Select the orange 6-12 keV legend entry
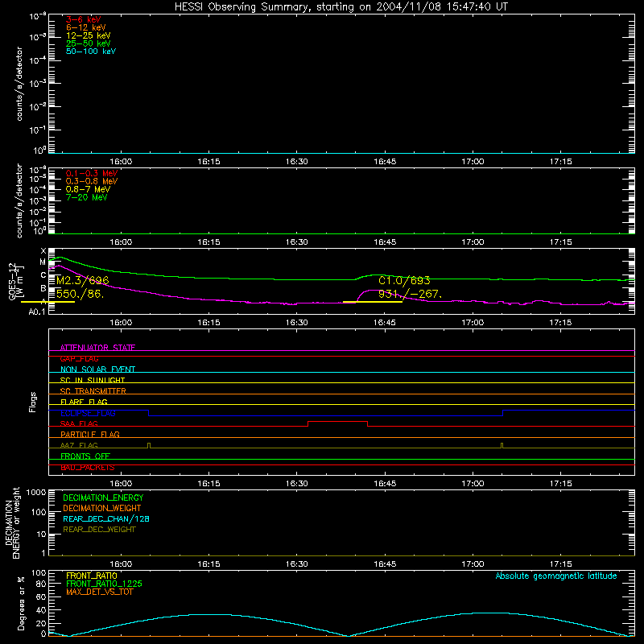The image size is (644, 644). pos(86,27)
